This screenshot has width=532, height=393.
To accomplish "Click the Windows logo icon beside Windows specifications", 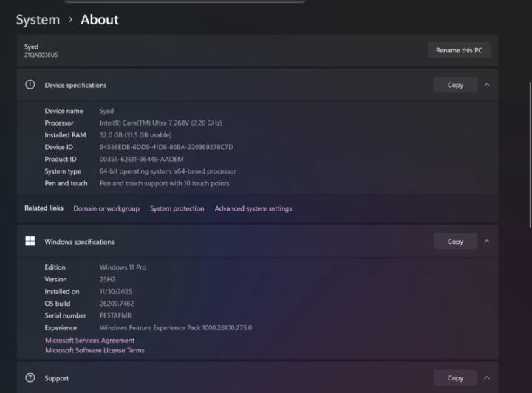I will click(30, 242).
